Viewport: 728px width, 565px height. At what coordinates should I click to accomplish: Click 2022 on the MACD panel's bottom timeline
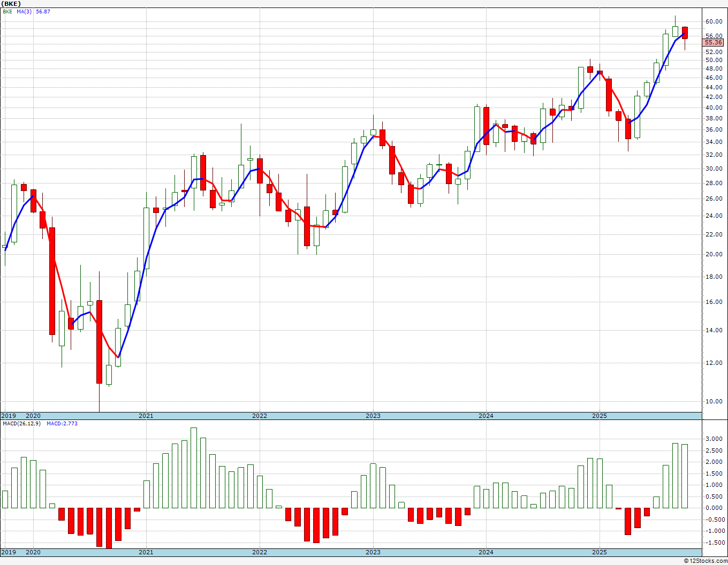(260, 552)
